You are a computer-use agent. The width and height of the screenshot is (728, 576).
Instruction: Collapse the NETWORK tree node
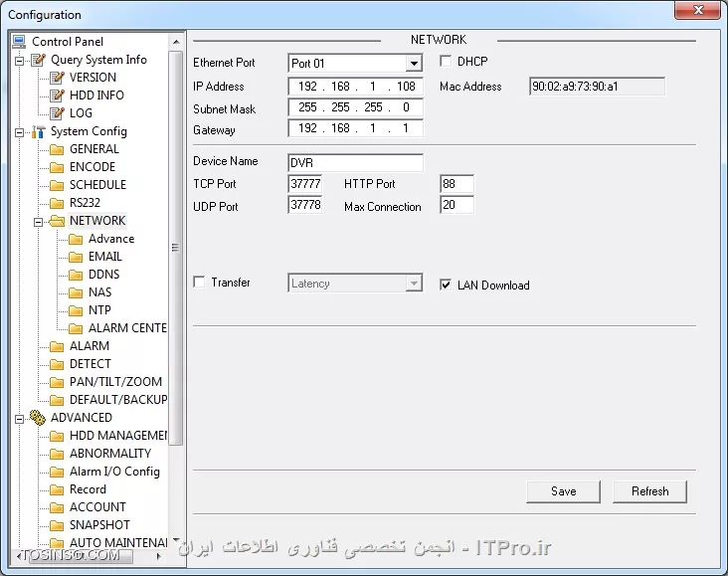[38, 222]
